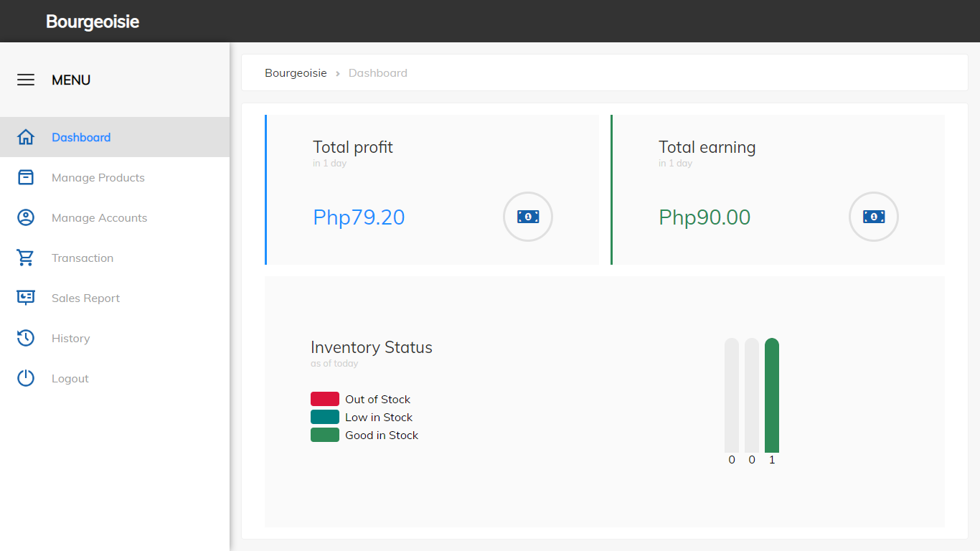The height and width of the screenshot is (551, 980).
Task: Open Manage Accounts via the user icon
Action: click(25, 217)
